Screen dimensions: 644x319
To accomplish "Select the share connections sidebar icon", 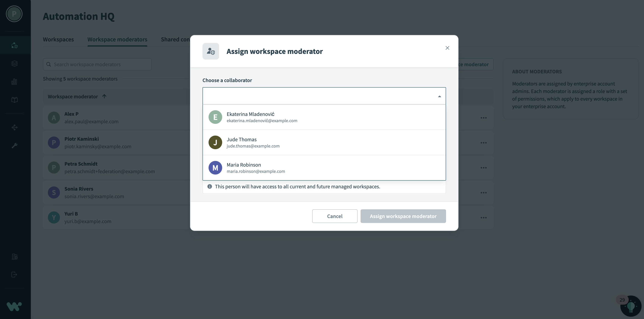I will pos(14,127).
